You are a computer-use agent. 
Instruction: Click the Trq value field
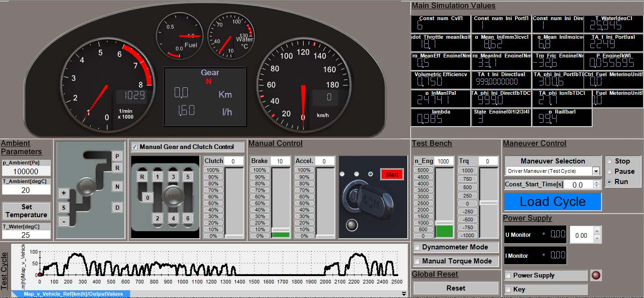tap(488, 161)
